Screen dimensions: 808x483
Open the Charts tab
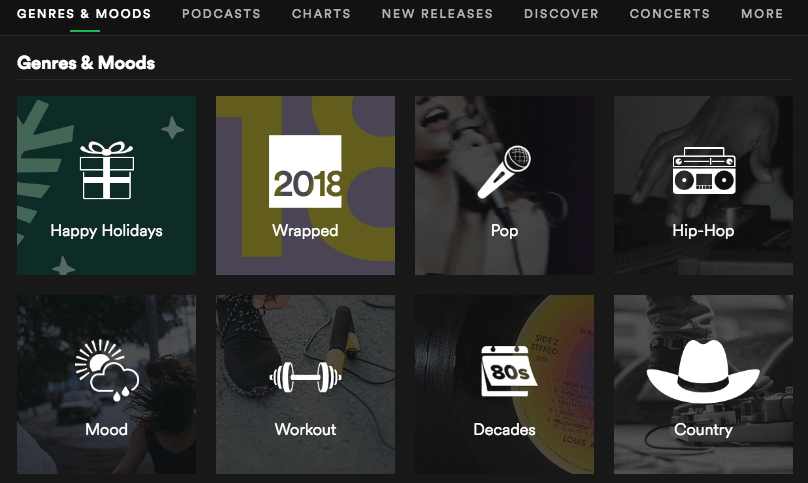[321, 14]
